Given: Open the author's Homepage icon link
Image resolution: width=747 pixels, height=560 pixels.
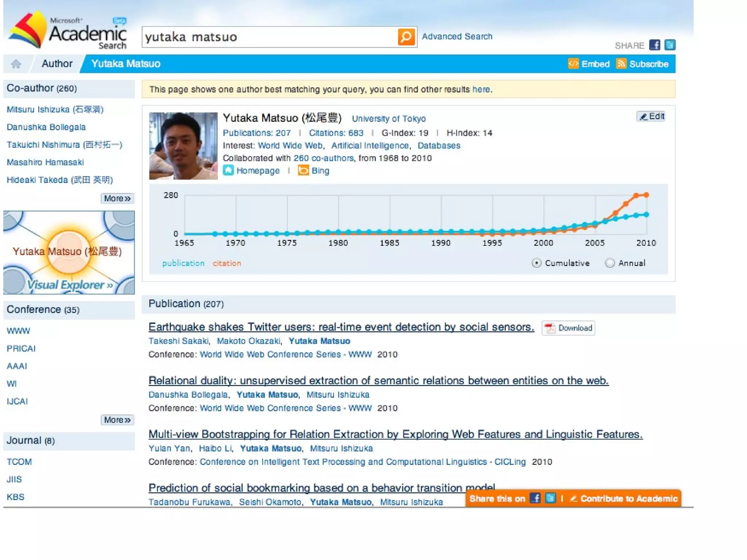Looking at the screenshot, I should tap(228, 170).
